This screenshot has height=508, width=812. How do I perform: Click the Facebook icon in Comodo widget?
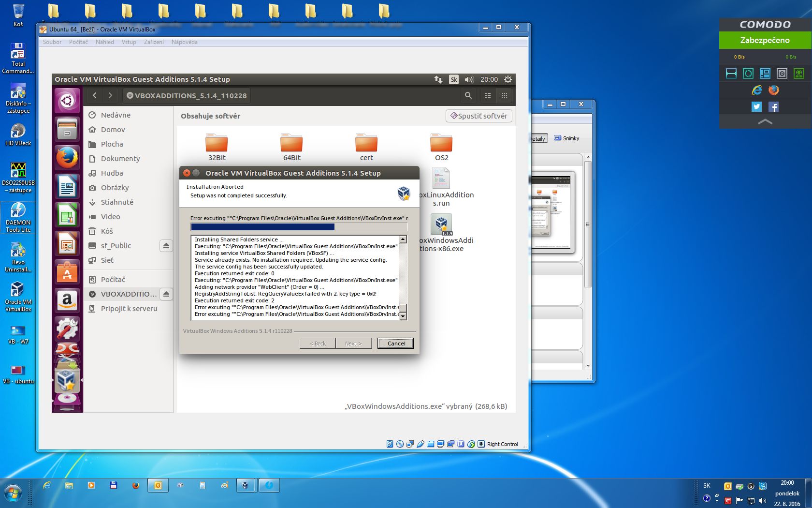[x=773, y=107]
